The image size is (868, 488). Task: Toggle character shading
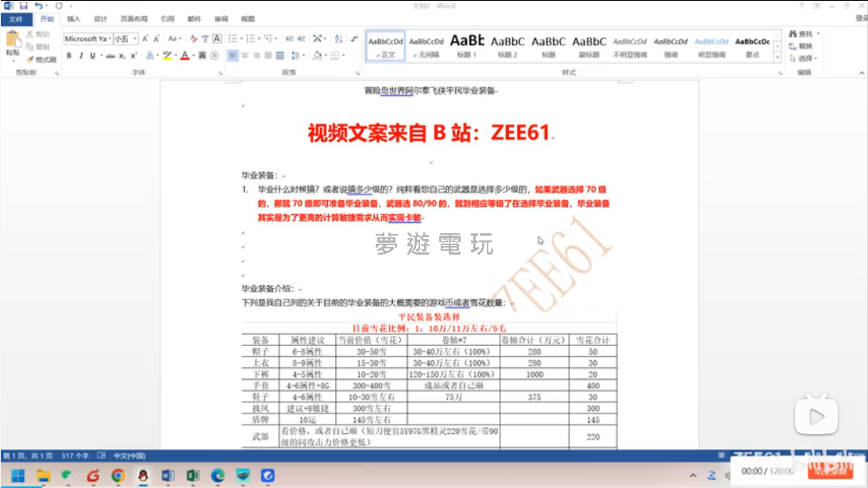point(202,56)
